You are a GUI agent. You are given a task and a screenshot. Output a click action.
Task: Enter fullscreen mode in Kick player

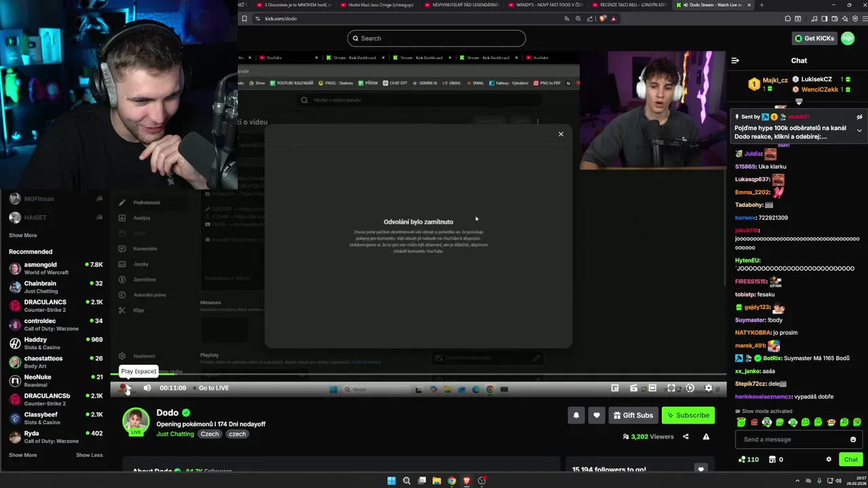[x=671, y=388]
